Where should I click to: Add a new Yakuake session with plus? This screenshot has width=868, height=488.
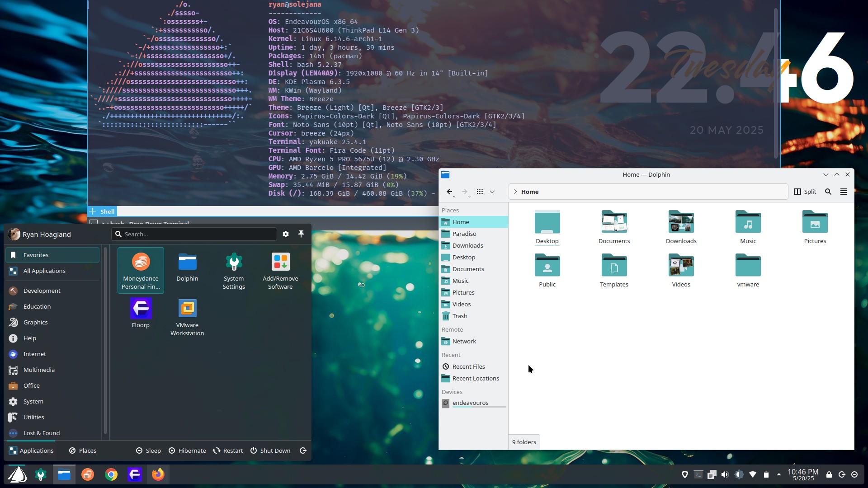point(93,211)
